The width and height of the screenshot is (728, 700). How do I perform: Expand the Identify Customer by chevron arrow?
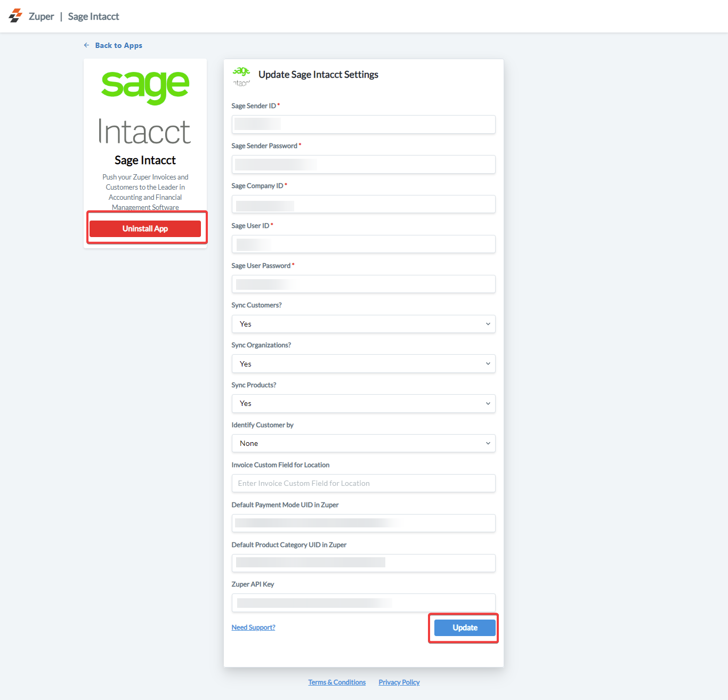tap(487, 443)
